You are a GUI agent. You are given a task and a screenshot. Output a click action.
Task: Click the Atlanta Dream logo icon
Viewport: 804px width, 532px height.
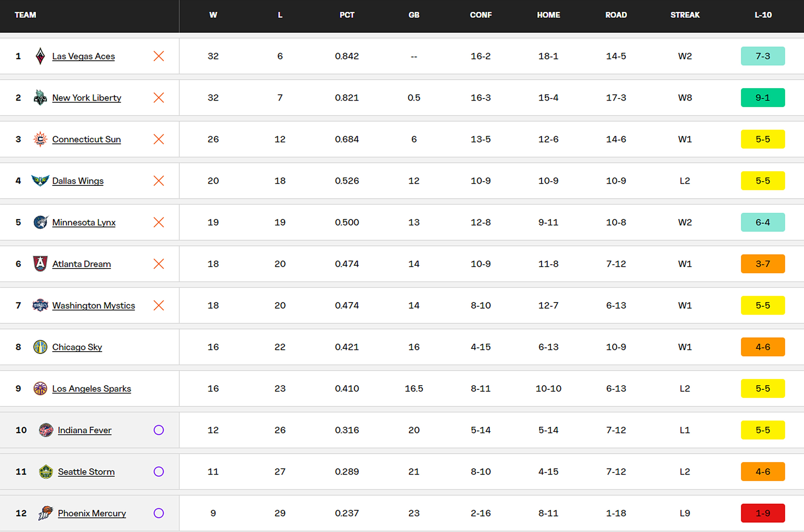pyautogui.click(x=40, y=264)
